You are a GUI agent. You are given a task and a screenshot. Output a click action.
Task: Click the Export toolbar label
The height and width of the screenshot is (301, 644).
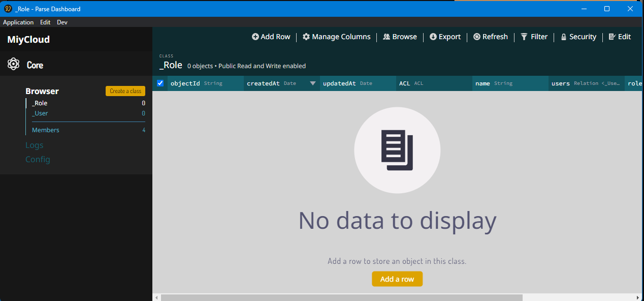point(449,37)
